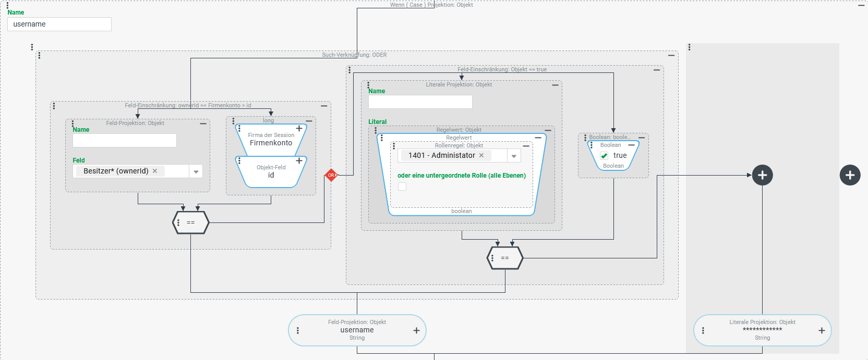Click the plus on Firmenkonto session node
The height and width of the screenshot is (360, 868).
(x=299, y=129)
